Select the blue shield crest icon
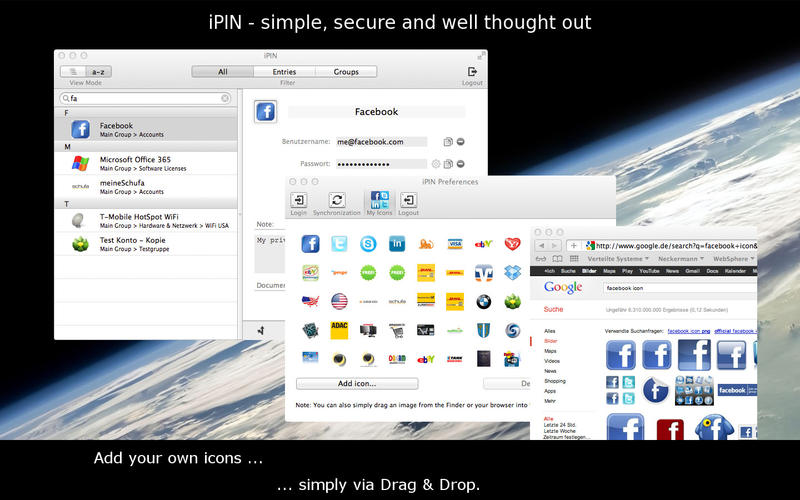 click(x=484, y=330)
